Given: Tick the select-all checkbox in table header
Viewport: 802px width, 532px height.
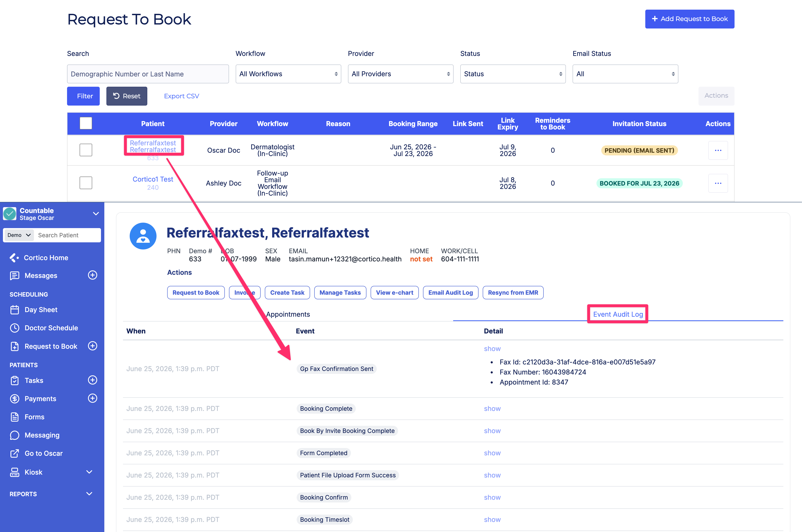Looking at the screenshot, I should 86,123.
